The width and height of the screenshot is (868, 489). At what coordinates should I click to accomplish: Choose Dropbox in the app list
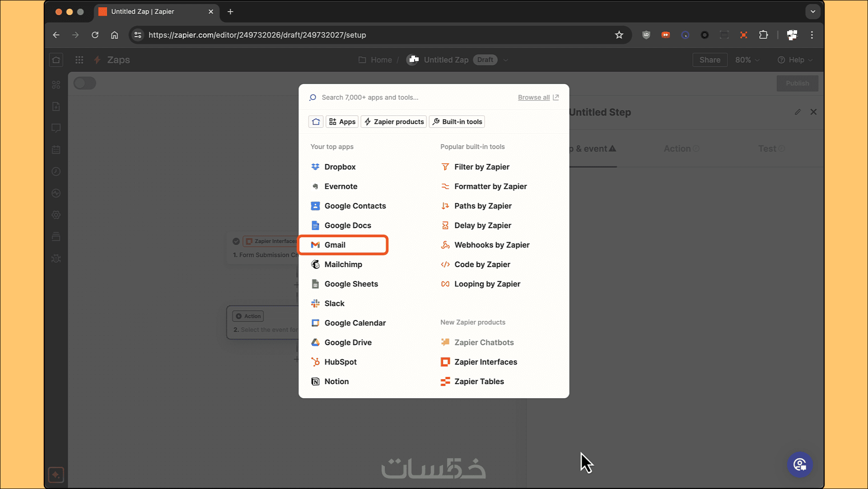(x=340, y=167)
